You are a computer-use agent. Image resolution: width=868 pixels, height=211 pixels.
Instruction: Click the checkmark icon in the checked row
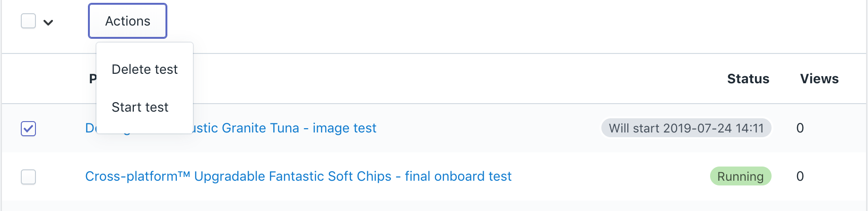coord(28,128)
